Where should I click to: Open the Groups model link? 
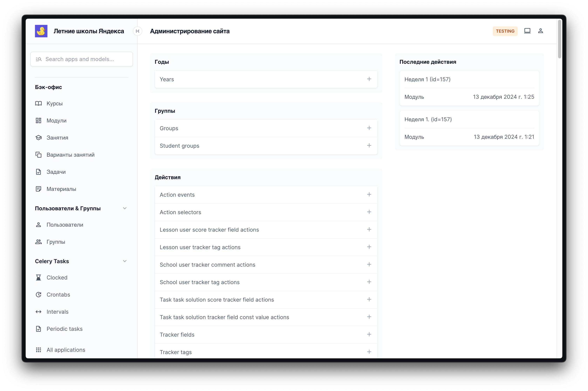tap(169, 128)
